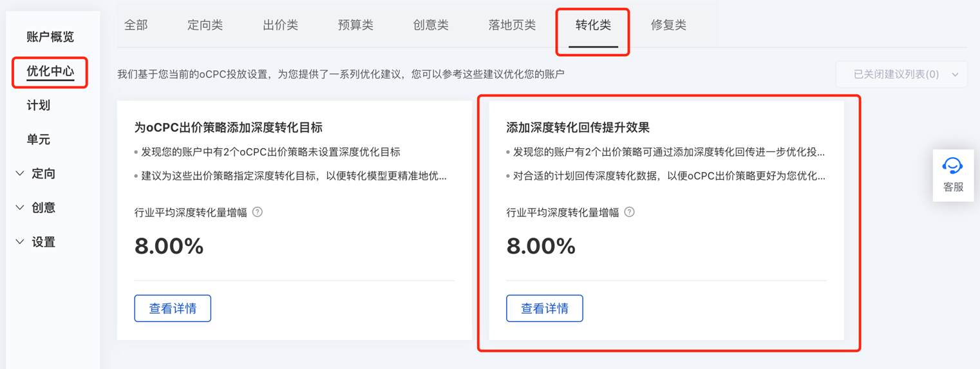Switch to the 全部 tab

(136, 25)
